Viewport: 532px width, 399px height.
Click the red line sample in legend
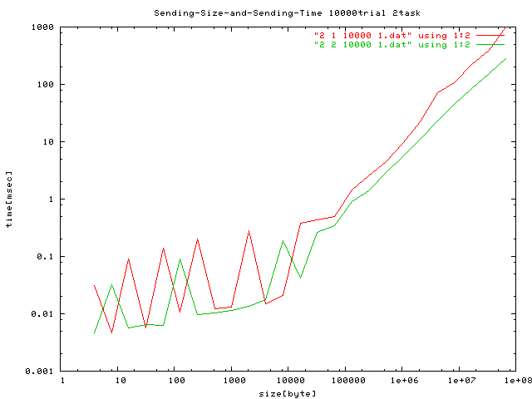tap(490, 35)
